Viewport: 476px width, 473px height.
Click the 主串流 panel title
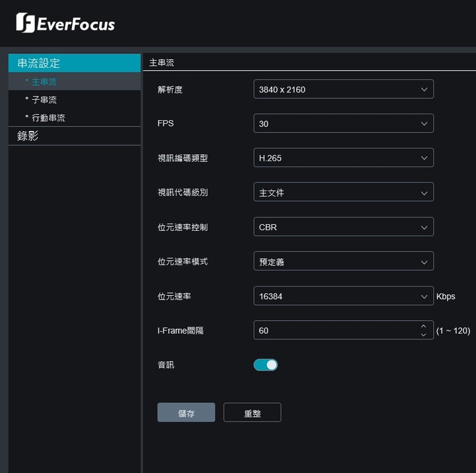(161, 63)
